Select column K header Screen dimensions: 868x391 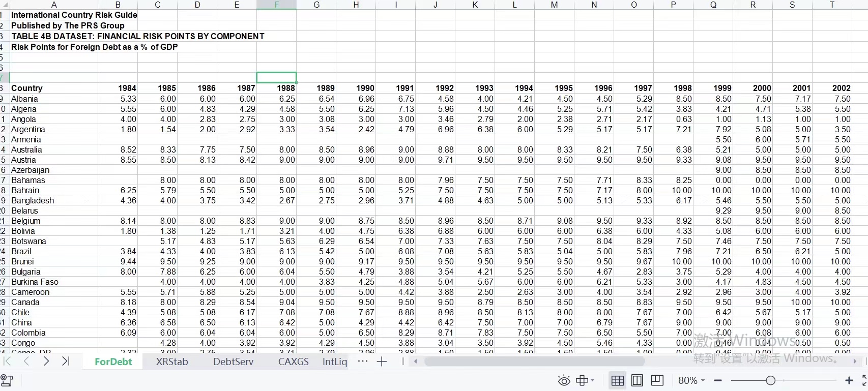point(475,5)
